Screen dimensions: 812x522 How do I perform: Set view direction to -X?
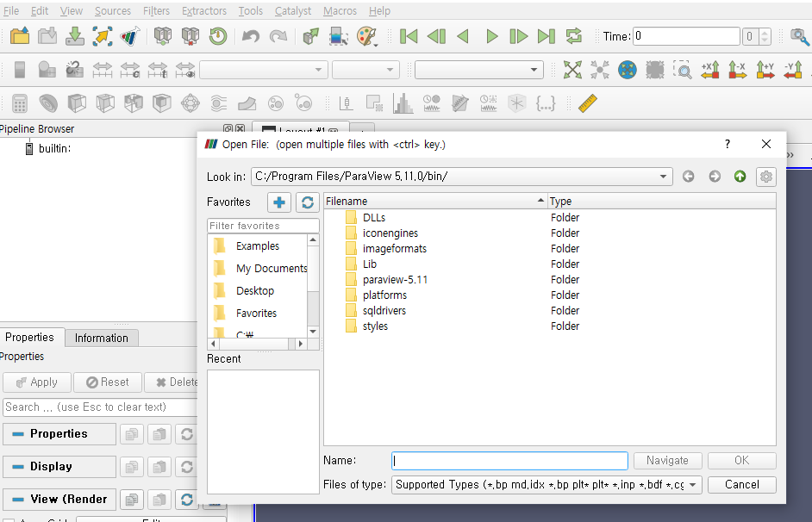coord(737,70)
